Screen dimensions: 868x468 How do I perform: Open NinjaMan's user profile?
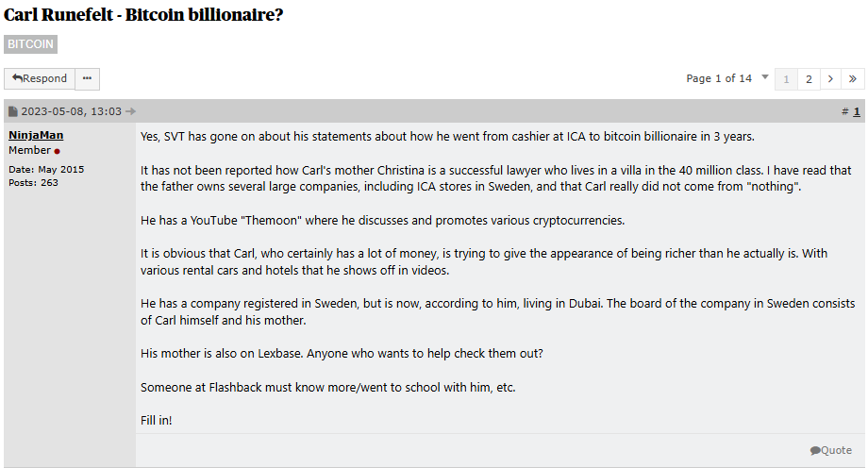pyautogui.click(x=36, y=135)
